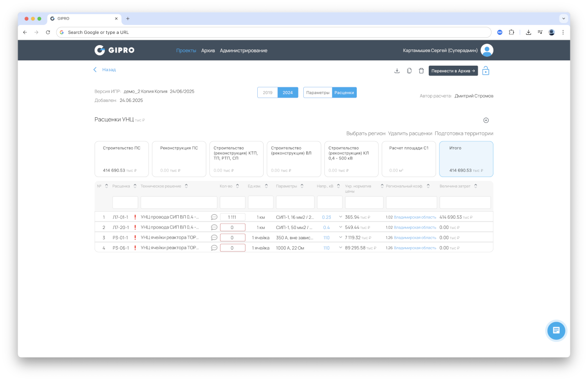Click the 0.23 voltage value on row Л7-01-1

click(326, 217)
